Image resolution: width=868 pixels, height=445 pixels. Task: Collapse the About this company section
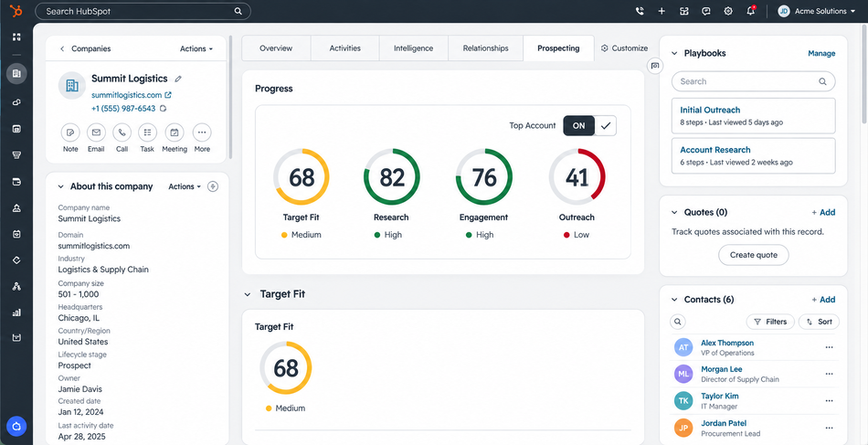[x=61, y=186]
